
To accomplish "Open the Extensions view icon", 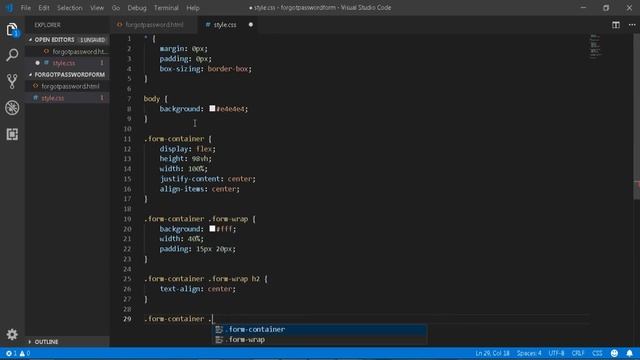I will click(x=12, y=134).
